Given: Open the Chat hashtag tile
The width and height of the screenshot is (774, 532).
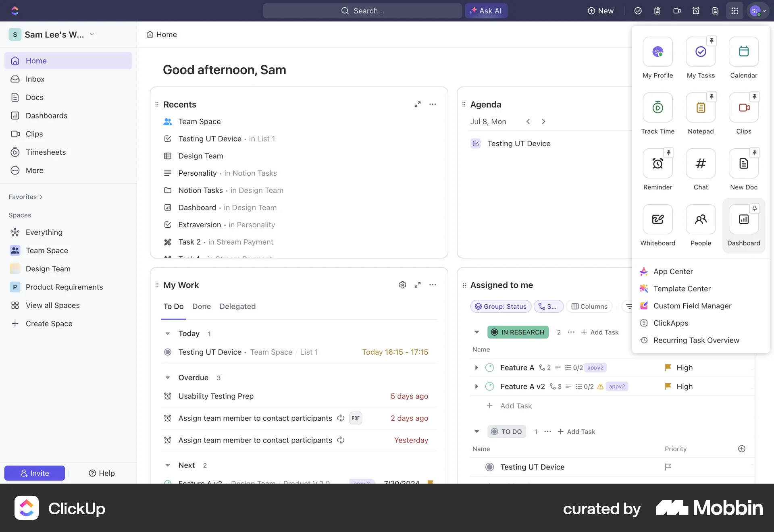Looking at the screenshot, I should (x=701, y=164).
